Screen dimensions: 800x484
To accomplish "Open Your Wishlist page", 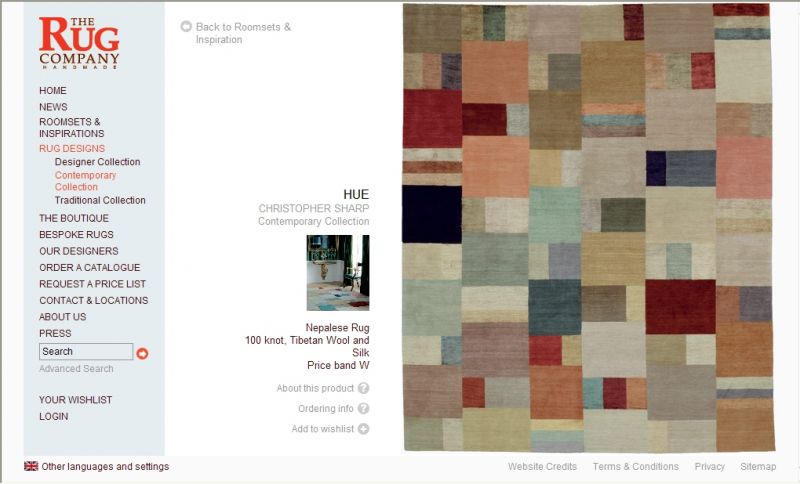I will pyautogui.click(x=76, y=400).
